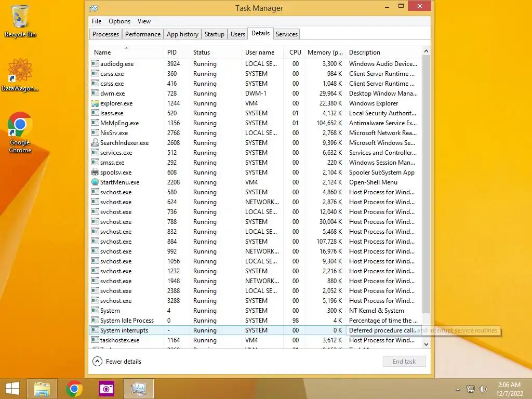This screenshot has height=399, width=532.
Task: Launch Chrome from the taskbar
Action: pyautogui.click(x=74, y=389)
